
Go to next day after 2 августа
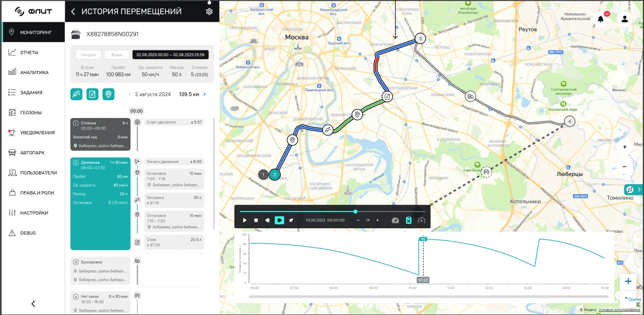tap(205, 95)
